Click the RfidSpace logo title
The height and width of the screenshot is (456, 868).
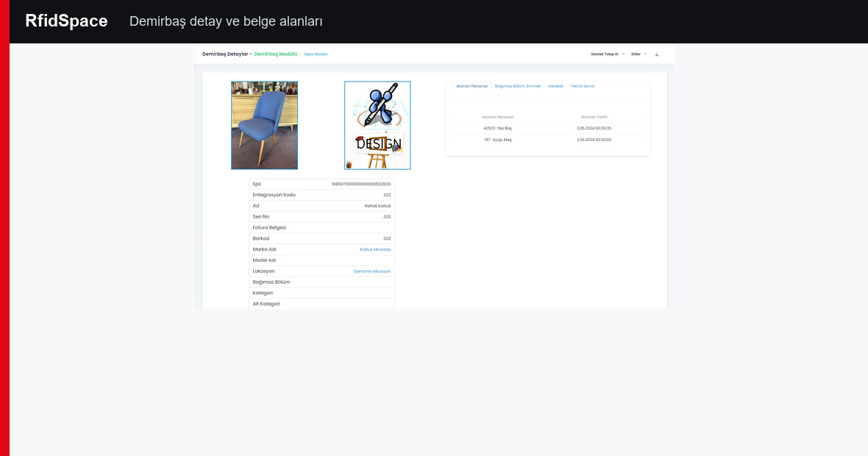click(x=66, y=21)
